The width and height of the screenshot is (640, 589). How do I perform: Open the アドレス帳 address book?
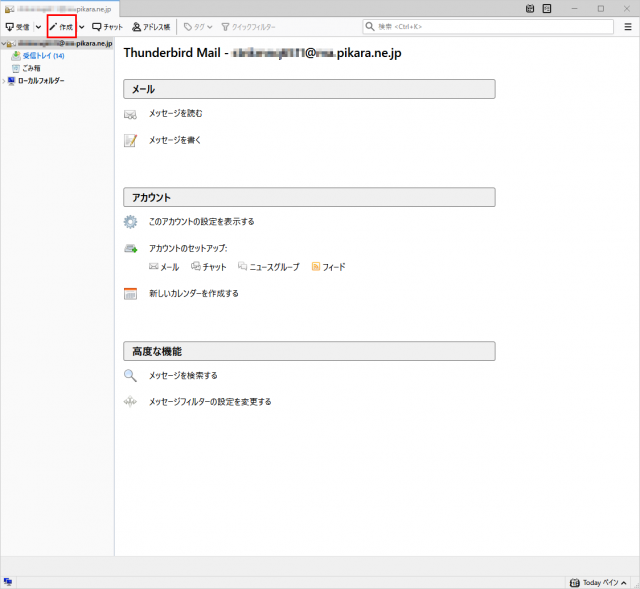(151, 26)
